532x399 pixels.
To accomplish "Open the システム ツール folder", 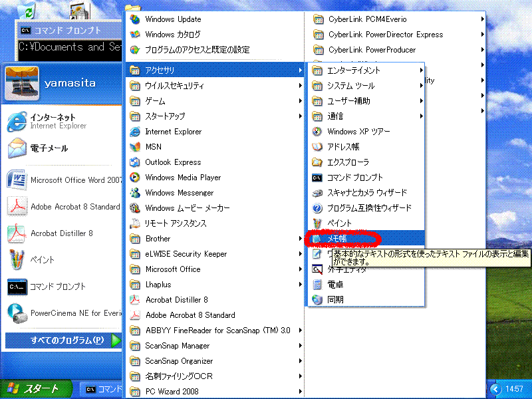I will pyautogui.click(x=366, y=86).
